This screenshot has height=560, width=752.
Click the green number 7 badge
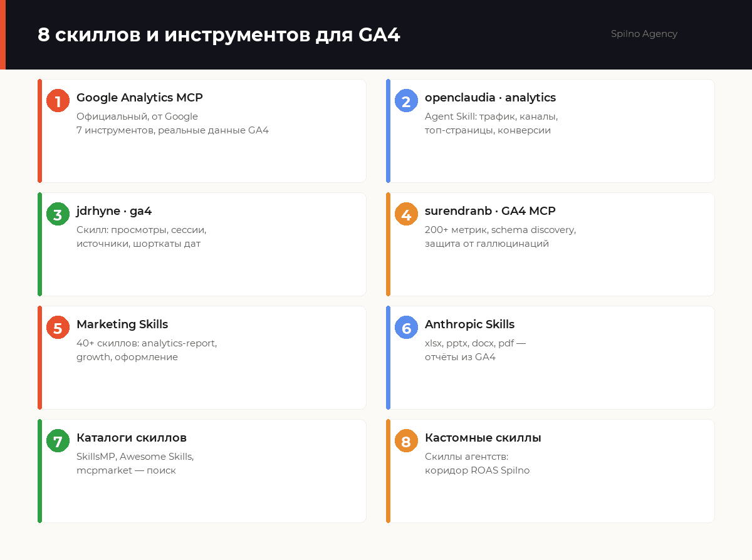[x=58, y=441]
